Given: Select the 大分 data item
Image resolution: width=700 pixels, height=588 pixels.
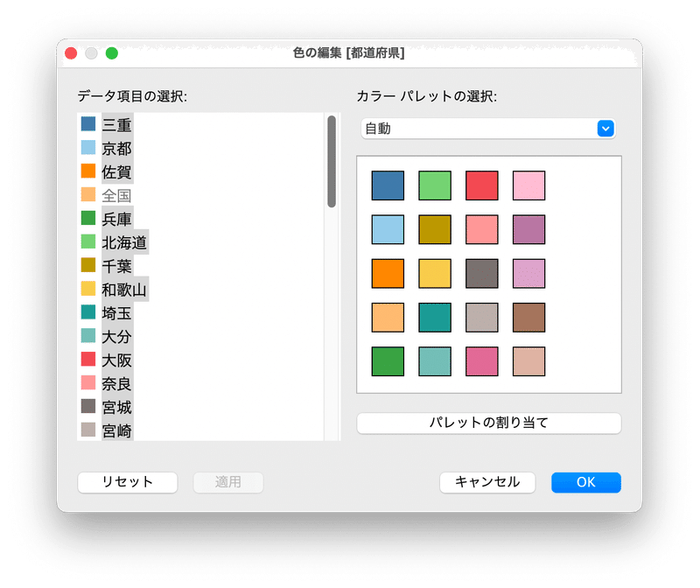Looking at the screenshot, I should click(x=117, y=337).
